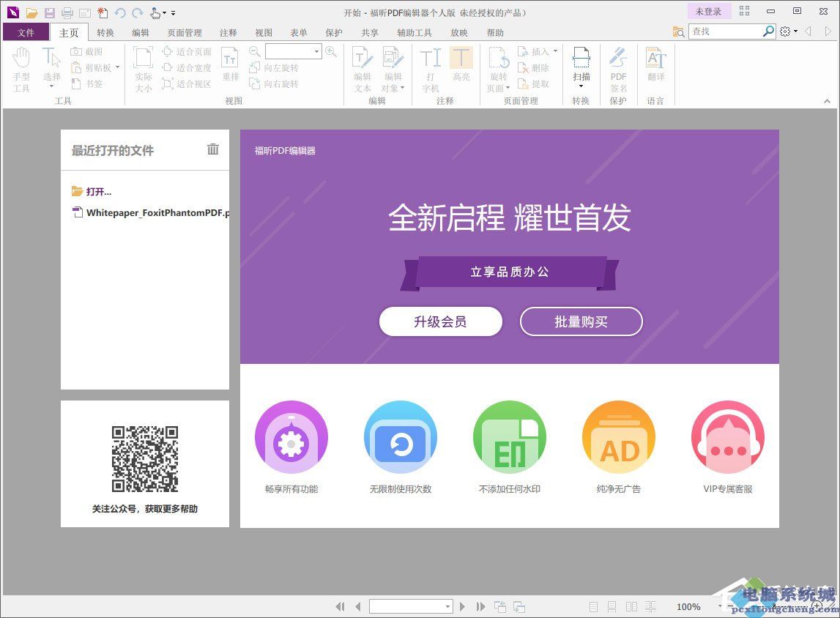
Task: Switch to the Comment (注释) tab
Action: coord(228,33)
